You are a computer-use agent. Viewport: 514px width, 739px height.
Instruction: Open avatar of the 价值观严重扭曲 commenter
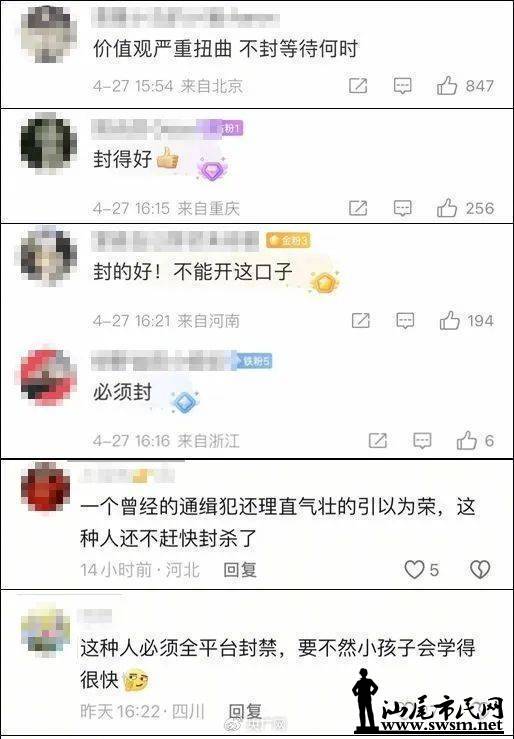49,33
